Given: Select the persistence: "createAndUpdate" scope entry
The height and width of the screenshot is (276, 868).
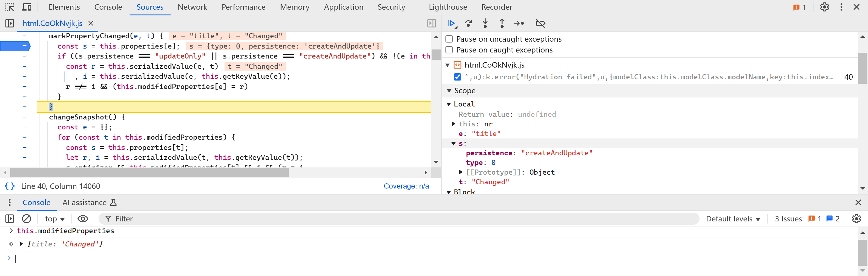Looking at the screenshot, I should pos(529,153).
